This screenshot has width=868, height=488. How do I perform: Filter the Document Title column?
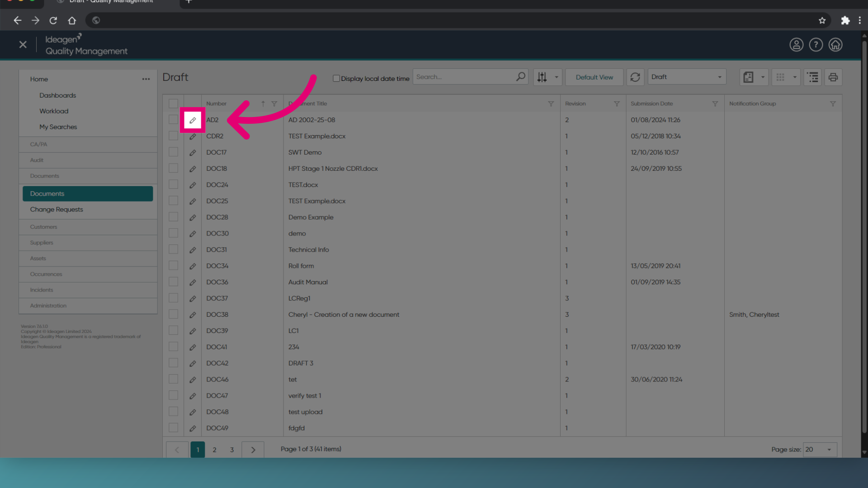(551, 104)
